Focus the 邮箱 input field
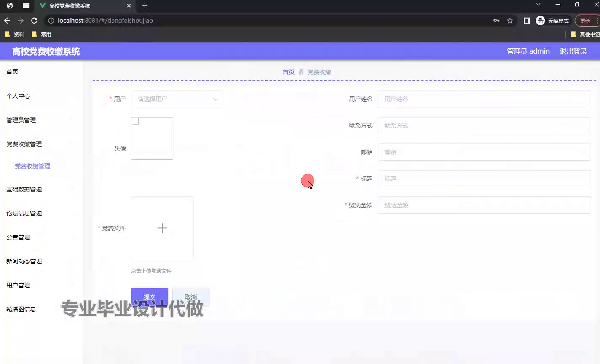Image resolution: width=600 pixels, height=364 pixels. [x=484, y=152]
